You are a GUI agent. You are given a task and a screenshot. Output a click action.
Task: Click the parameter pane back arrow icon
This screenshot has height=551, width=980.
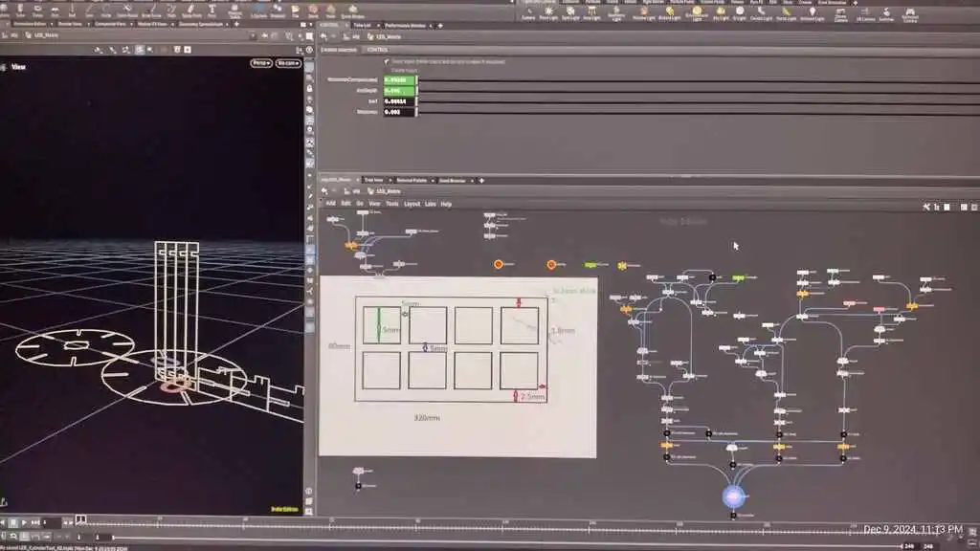pos(323,36)
